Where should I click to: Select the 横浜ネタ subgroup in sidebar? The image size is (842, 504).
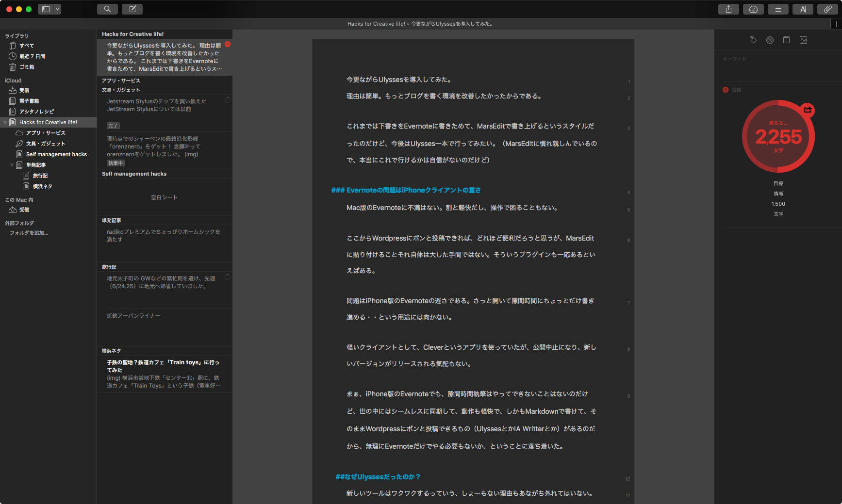tap(43, 186)
